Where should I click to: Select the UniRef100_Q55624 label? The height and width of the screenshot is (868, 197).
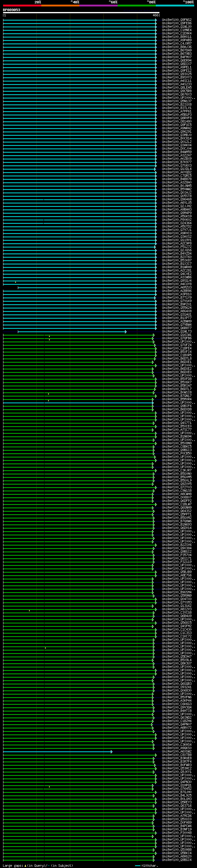(x=176, y=308)
